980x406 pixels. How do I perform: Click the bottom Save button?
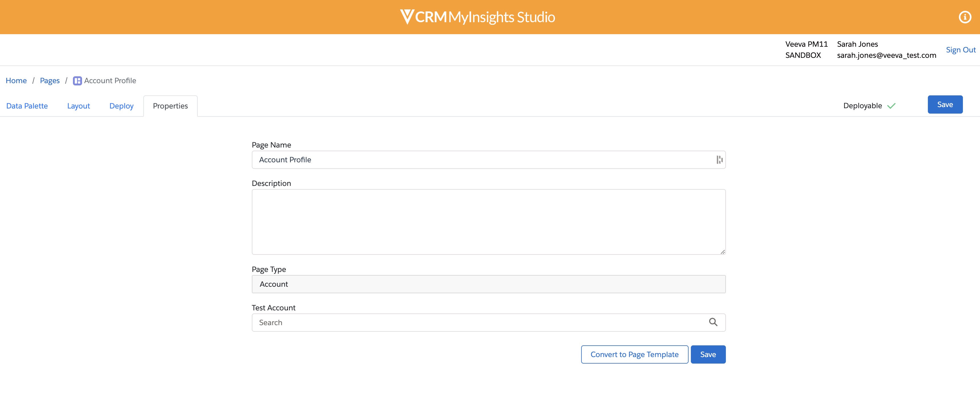pos(708,354)
